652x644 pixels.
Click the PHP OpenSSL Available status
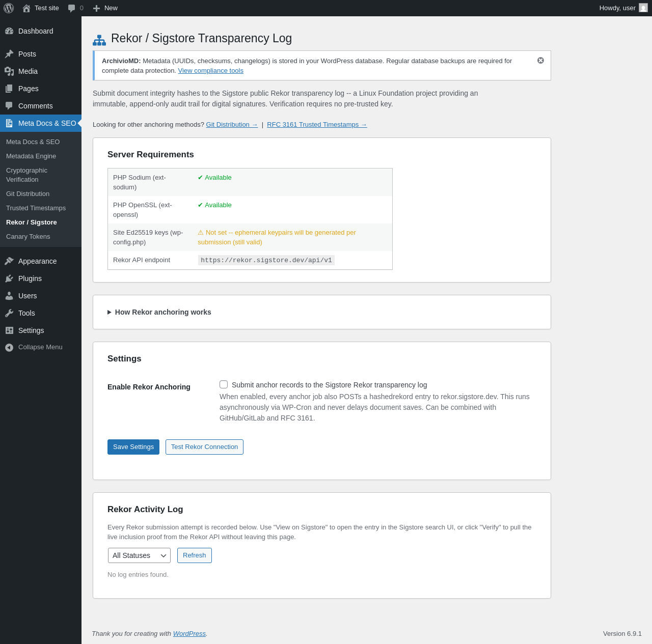(x=214, y=205)
